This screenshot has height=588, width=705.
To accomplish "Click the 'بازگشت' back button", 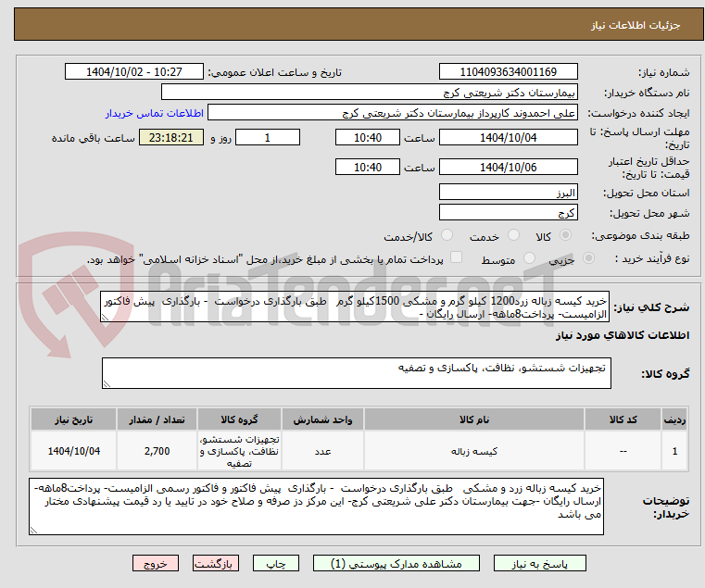I will point(216,563).
